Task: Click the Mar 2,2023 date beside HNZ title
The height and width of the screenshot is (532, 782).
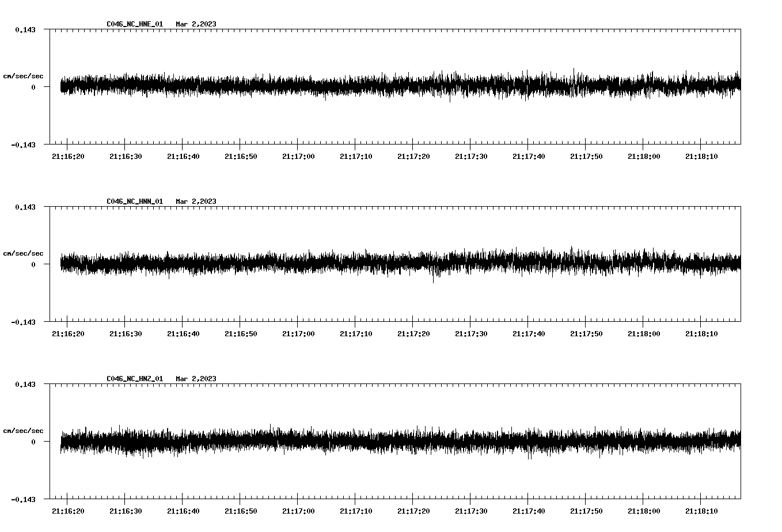Action: click(196, 379)
